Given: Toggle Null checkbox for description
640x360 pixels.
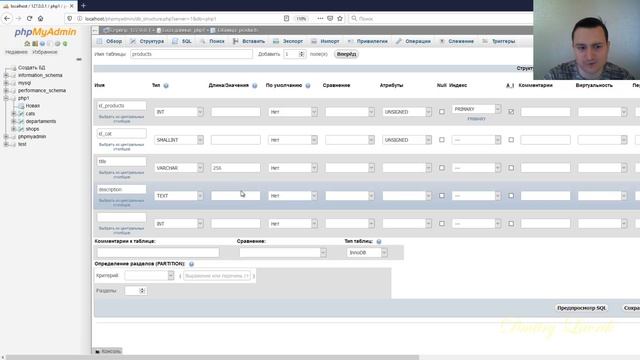Looking at the screenshot, I should (442, 196).
